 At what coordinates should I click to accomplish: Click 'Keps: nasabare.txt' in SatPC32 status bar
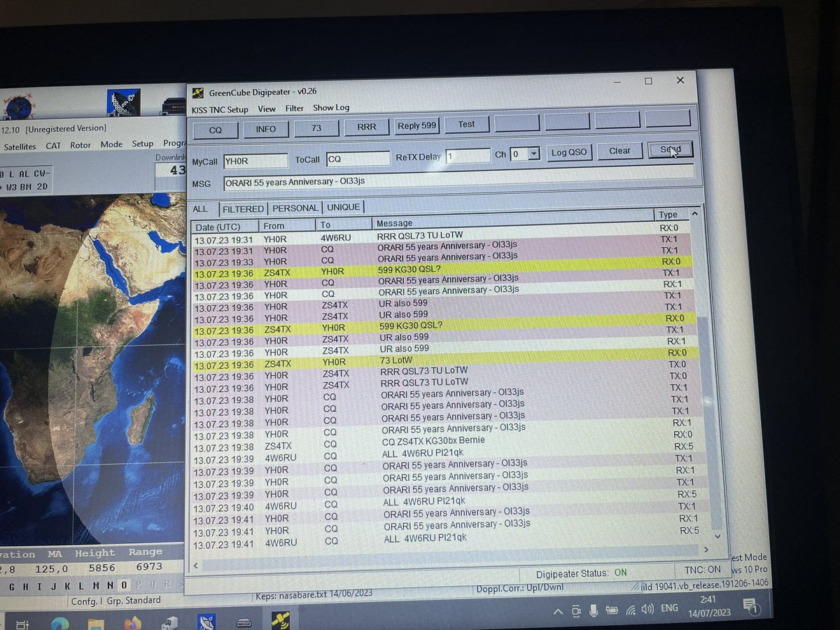pyautogui.click(x=313, y=594)
